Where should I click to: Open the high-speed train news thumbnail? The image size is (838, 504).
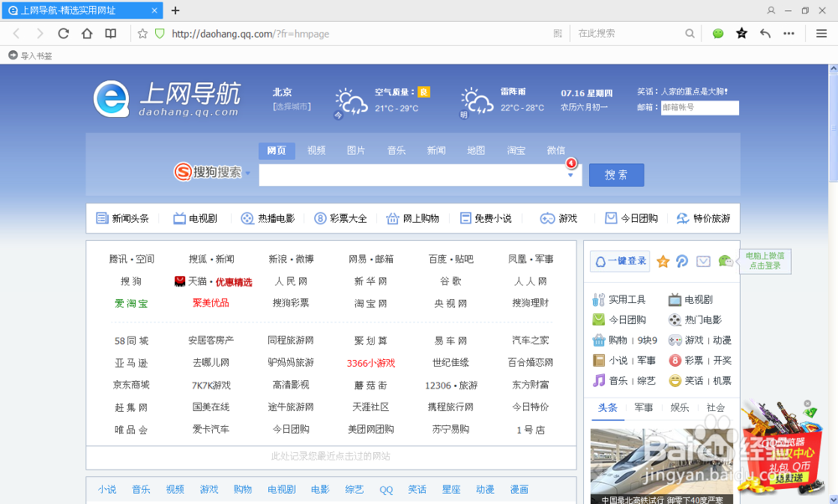click(662, 466)
